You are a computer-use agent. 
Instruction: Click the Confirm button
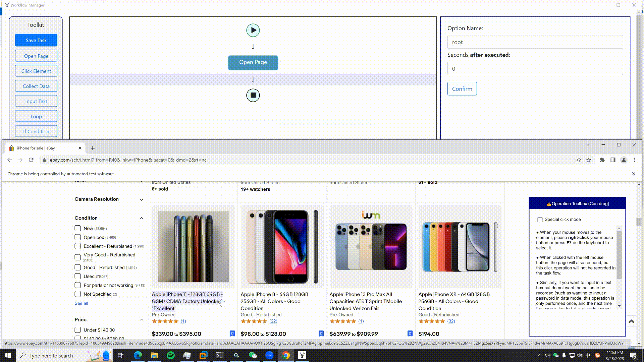(x=462, y=89)
